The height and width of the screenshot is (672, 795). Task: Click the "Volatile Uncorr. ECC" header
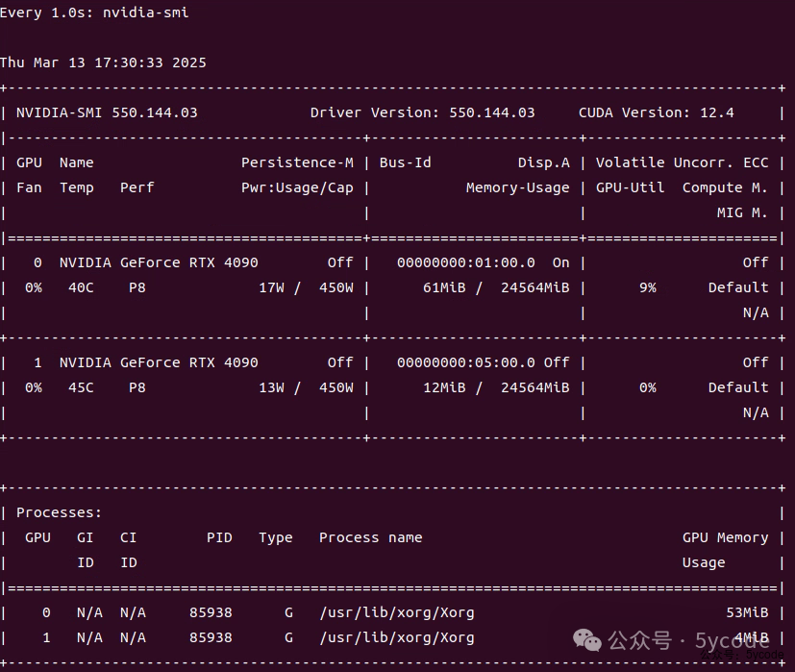[682, 162]
